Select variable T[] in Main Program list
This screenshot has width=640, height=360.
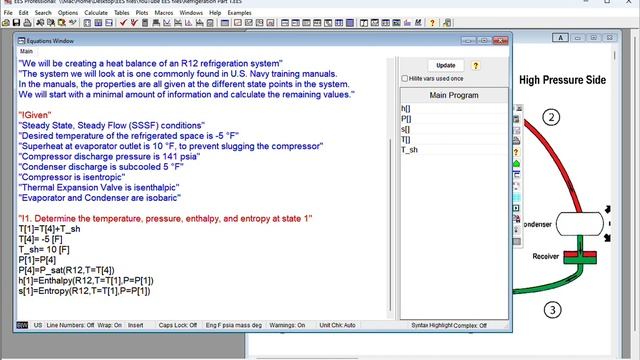[x=454, y=140]
